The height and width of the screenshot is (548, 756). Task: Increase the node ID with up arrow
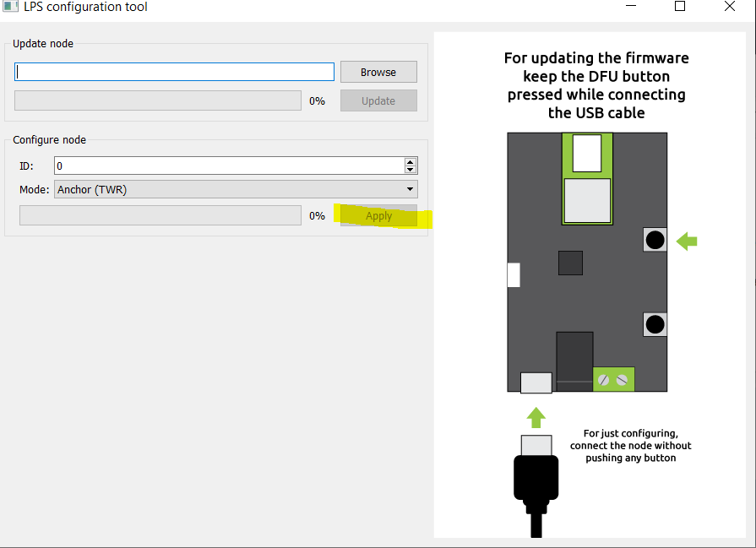click(411, 161)
